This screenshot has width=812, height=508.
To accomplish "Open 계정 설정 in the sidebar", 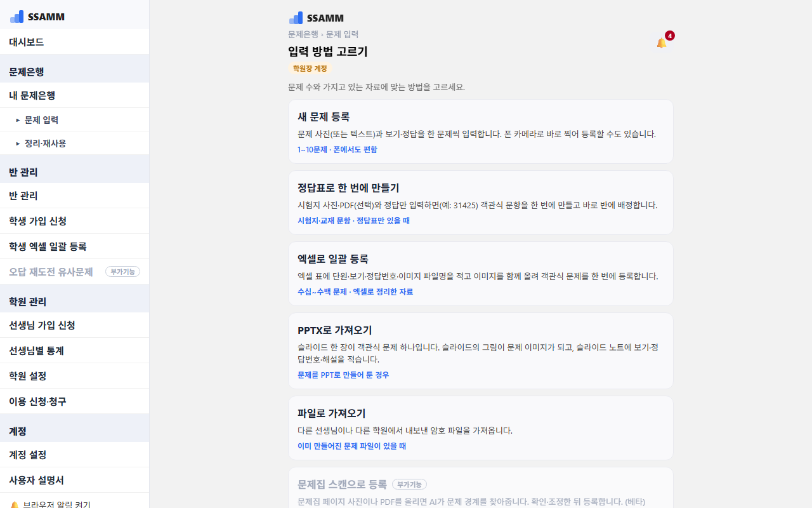I will point(74,455).
